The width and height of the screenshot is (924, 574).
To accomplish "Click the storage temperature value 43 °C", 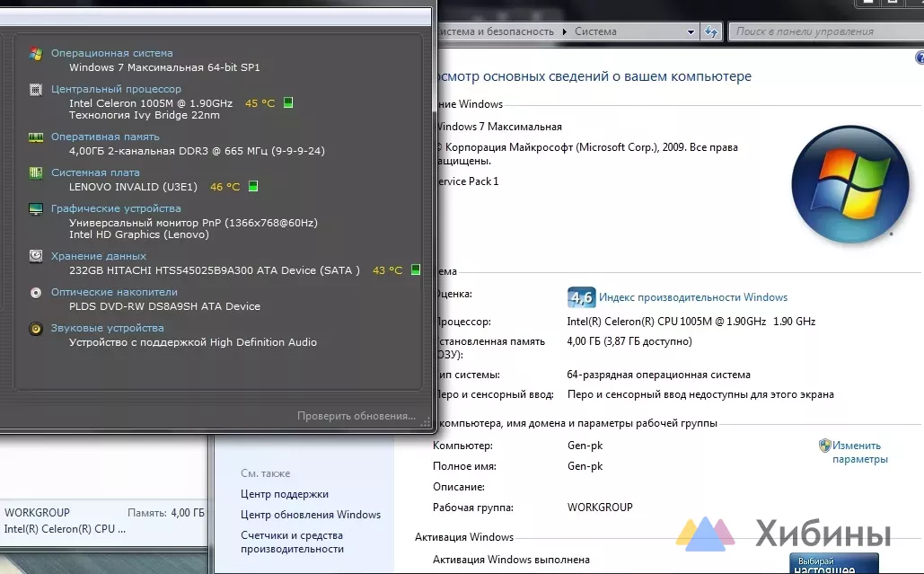I will point(388,270).
